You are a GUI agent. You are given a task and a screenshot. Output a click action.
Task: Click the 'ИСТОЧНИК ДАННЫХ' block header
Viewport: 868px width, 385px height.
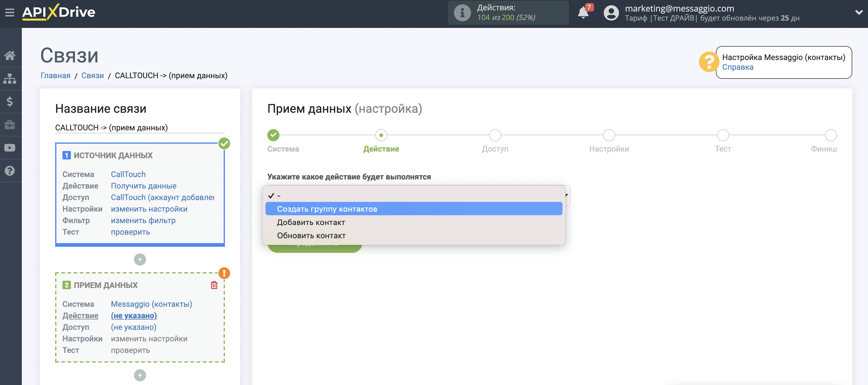tap(113, 156)
